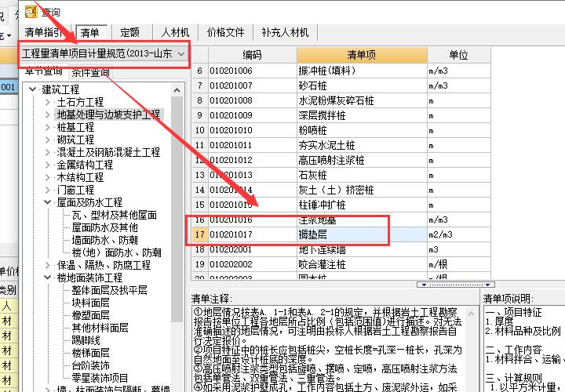Expand the 保温、隔热、防腐工程 node
The width and height of the screenshot is (565, 392).
[48, 265]
